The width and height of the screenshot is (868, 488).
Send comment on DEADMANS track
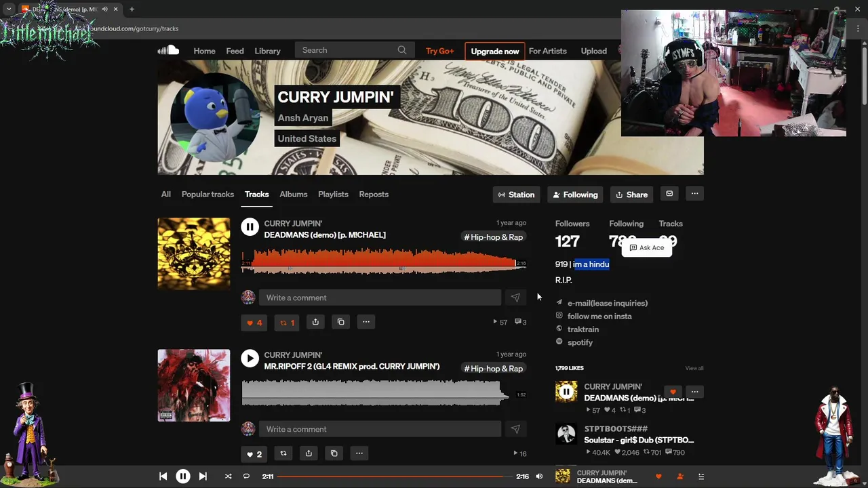(515, 298)
